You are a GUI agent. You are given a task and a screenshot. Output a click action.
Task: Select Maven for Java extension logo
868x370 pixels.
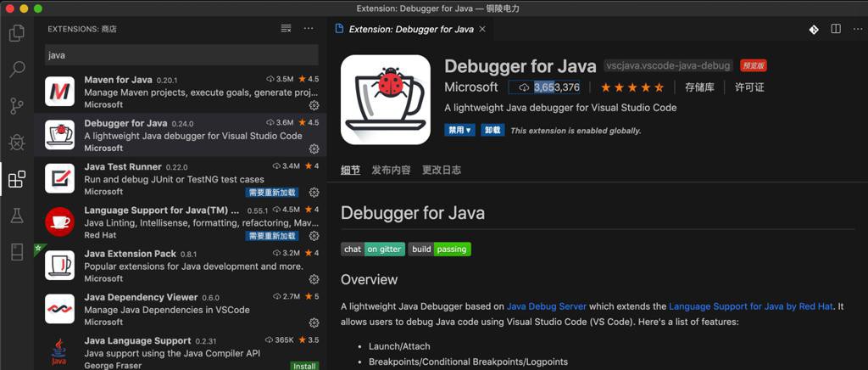[x=60, y=92]
